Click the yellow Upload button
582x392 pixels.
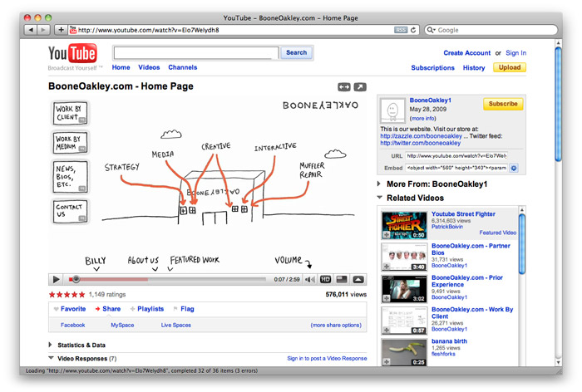tap(510, 67)
